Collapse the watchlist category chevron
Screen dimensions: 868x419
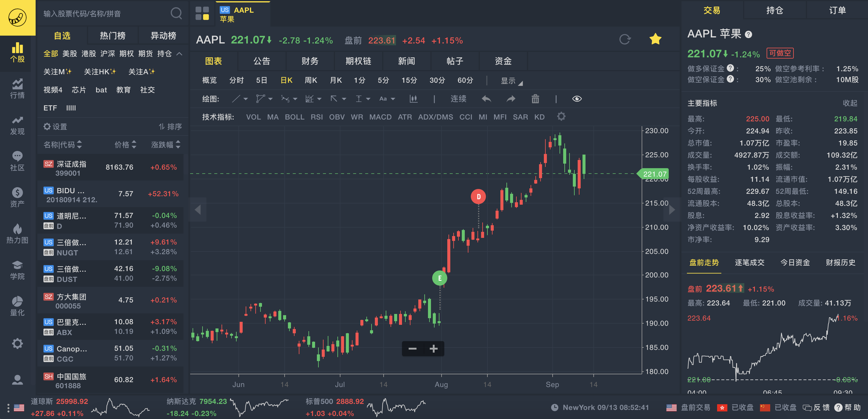point(180,54)
